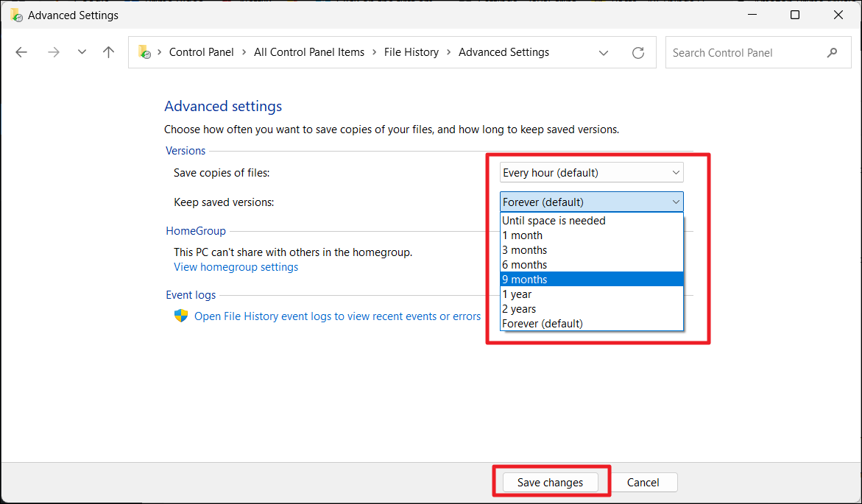862x504 pixels.
Task: Choose '1 month' from the list
Action: (x=522, y=235)
